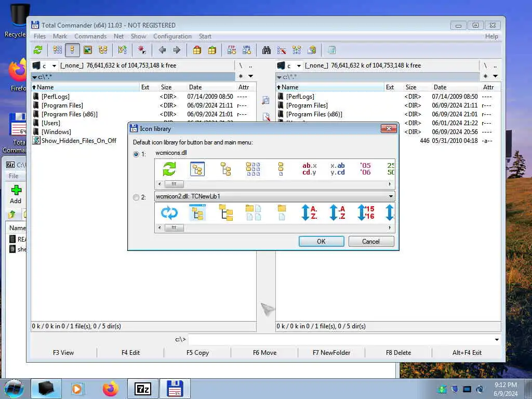Viewport: 532px width, 399px height.
Task: Click the URL new connection toolbar icon
Action: 247,50
